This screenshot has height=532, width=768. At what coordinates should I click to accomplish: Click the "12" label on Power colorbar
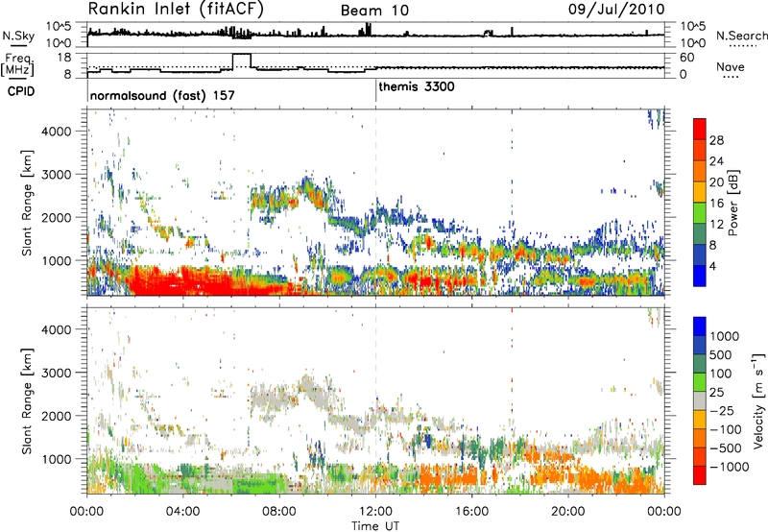(x=716, y=225)
